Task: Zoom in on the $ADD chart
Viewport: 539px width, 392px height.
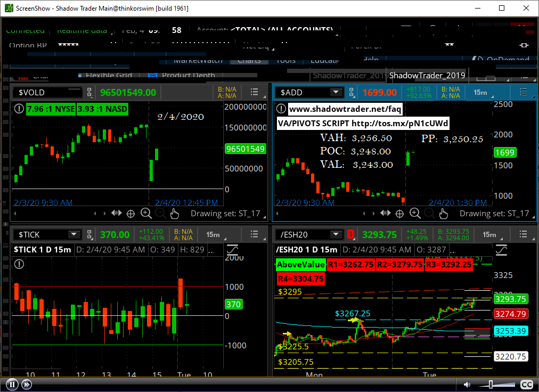Action: [x=415, y=214]
